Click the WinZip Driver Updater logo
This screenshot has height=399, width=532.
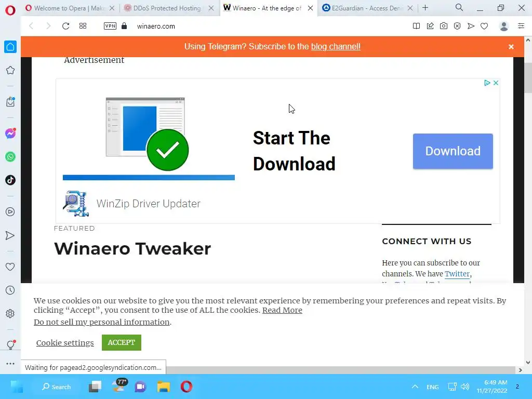point(76,204)
